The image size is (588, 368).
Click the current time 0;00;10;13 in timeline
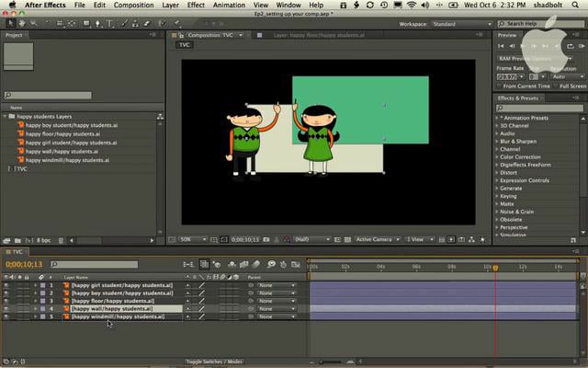(24, 264)
